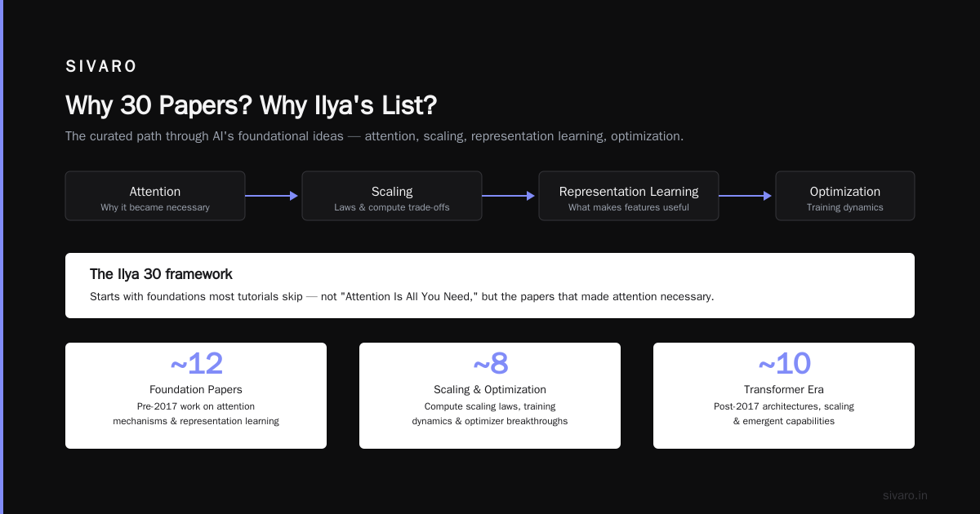
Task: Click the SIVARO brand logo text
Action: [101, 67]
